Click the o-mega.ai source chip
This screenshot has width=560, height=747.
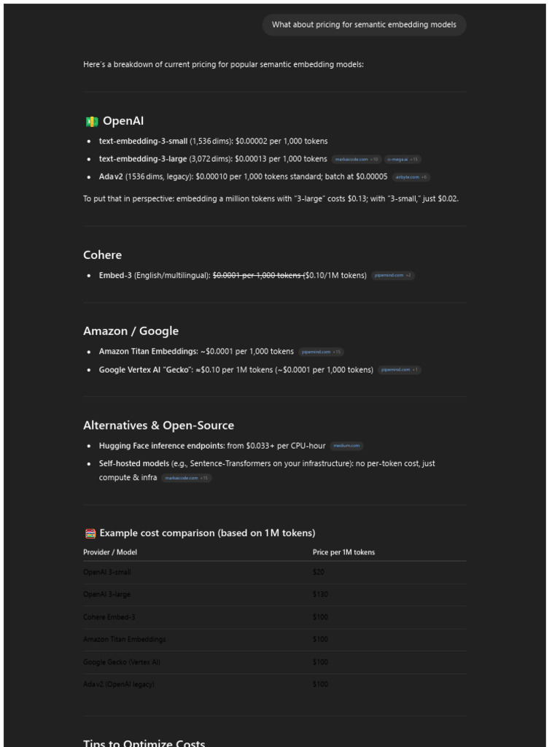point(402,159)
